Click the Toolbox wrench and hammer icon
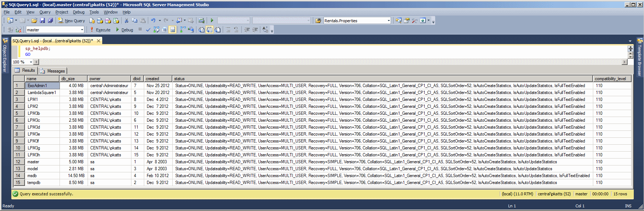The image size is (644, 211). (414, 21)
